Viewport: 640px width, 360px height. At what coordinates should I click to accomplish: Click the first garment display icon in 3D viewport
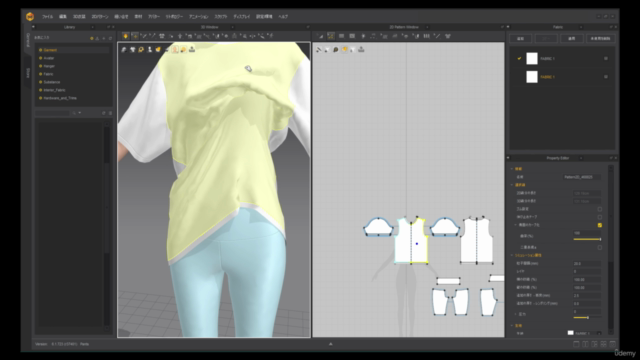(124, 49)
